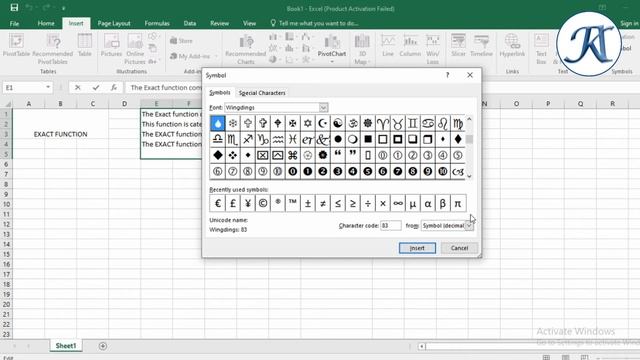640x360 pixels.
Task: Pick the copyright sign from recent symbols
Action: click(x=263, y=203)
